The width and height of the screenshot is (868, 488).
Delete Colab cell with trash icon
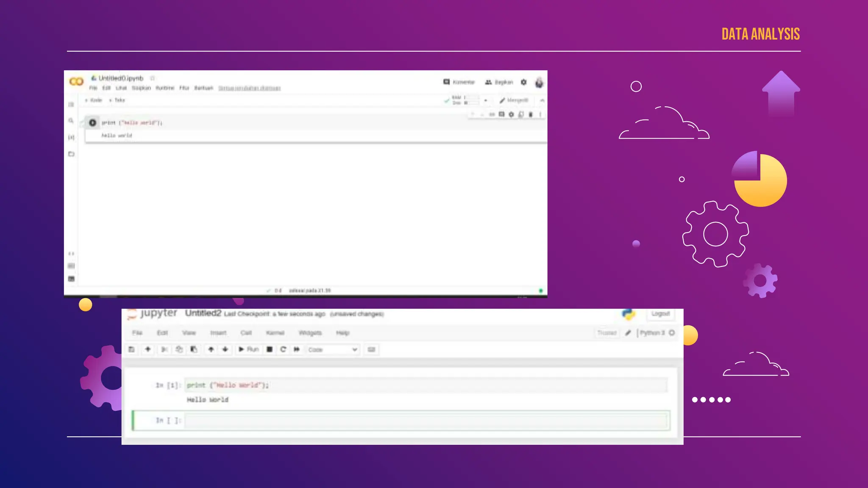click(531, 114)
